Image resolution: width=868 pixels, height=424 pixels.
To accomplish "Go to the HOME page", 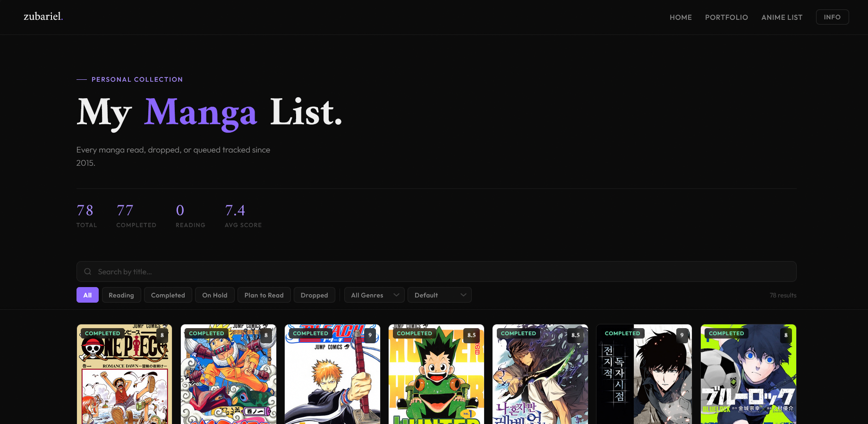I will pyautogui.click(x=681, y=17).
